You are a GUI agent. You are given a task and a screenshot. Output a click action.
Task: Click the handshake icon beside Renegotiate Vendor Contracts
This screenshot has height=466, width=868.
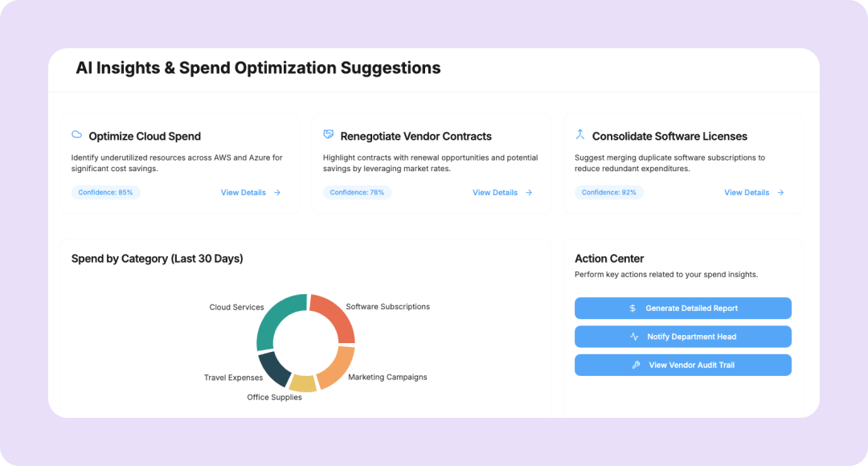tap(329, 135)
